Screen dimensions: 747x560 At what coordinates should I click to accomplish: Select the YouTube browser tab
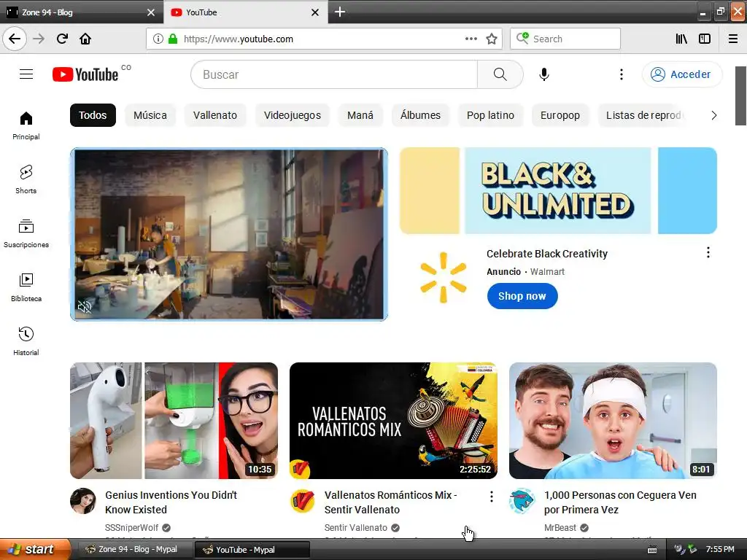coord(245,12)
